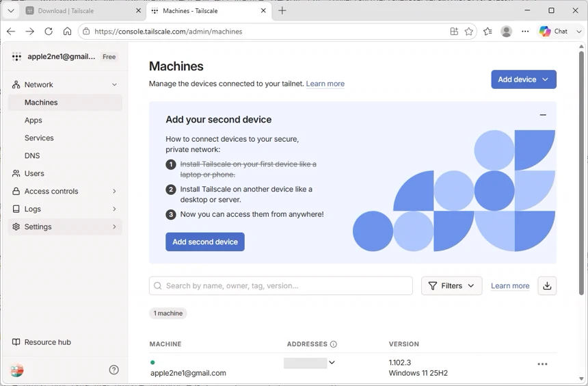Switch to the Download | Tailscale tab
This screenshot has width=588, height=386.
(66, 11)
